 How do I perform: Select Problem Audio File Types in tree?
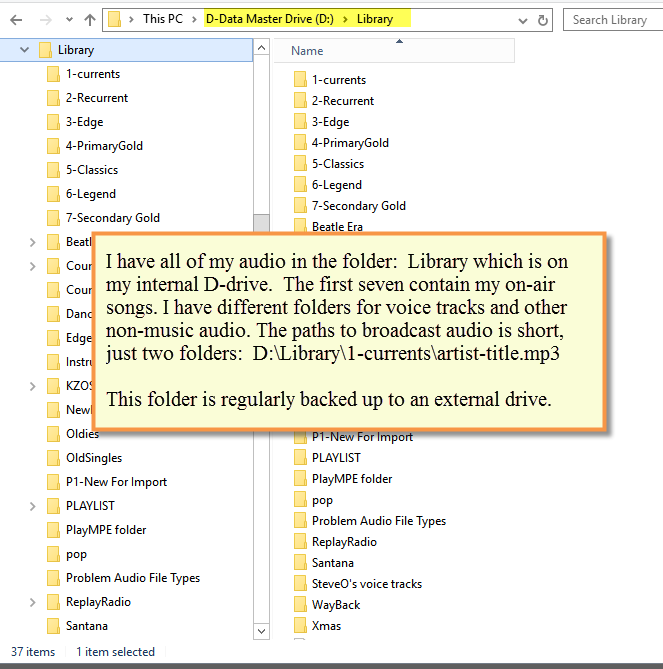pos(133,578)
